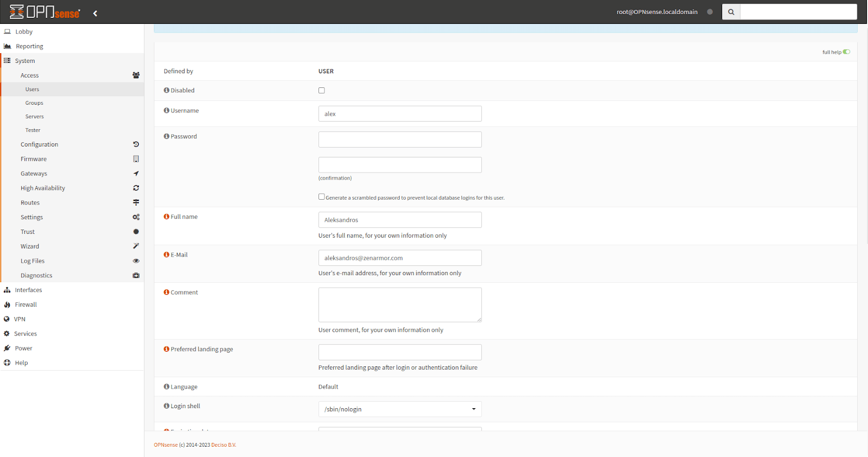Open the Login shell dropdown
The width and height of the screenshot is (868, 457).
click(400, 409)
